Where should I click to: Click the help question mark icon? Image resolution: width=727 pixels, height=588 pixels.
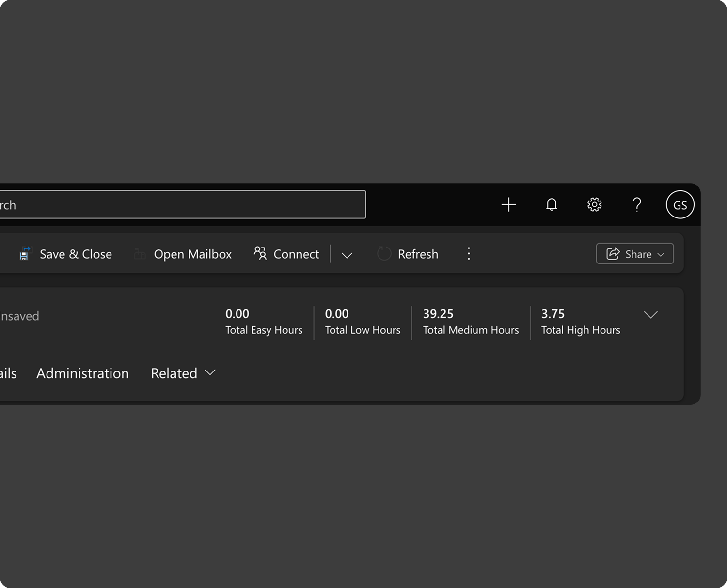coord(637,205)
